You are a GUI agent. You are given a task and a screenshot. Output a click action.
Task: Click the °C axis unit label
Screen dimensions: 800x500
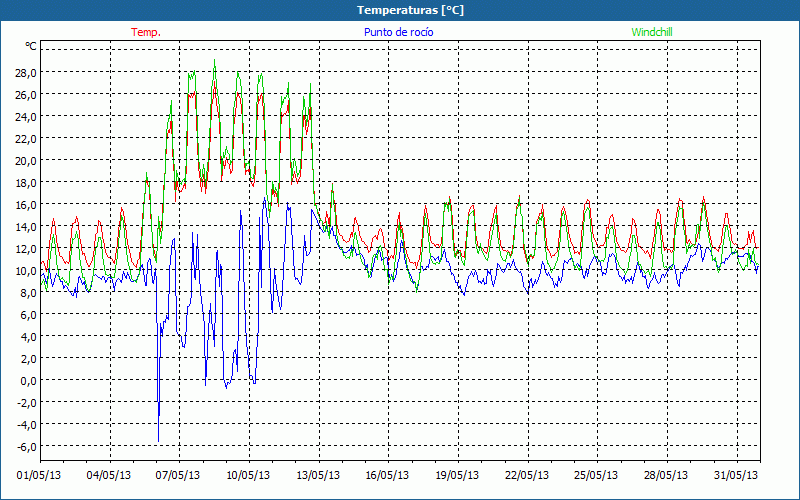point(31,46)
